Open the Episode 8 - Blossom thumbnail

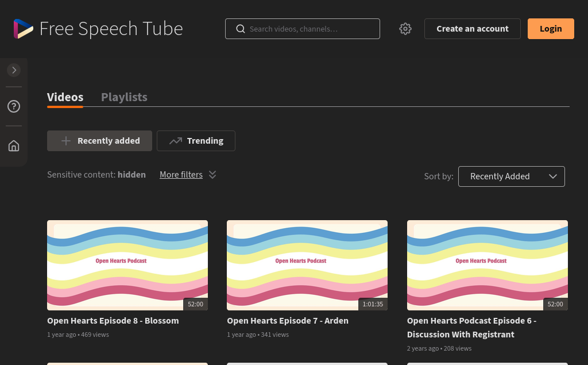coord(127,265)
